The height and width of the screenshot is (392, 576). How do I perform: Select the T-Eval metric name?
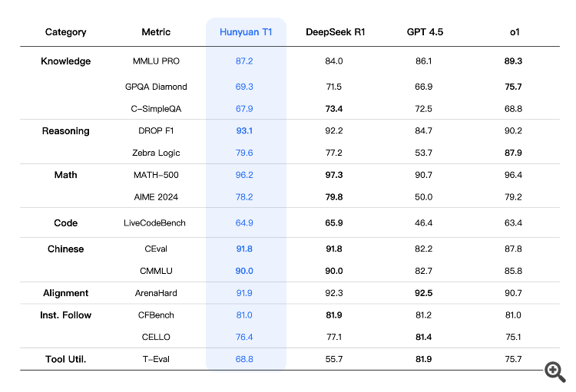pos(156,359)
